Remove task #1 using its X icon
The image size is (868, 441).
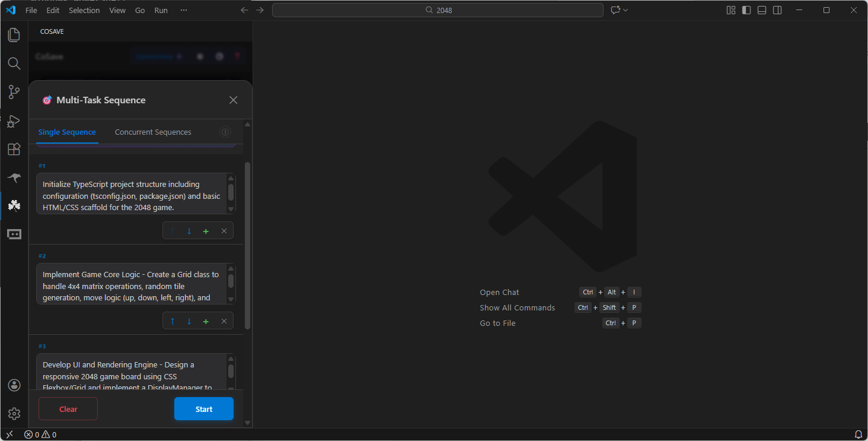tap(224, 230)
